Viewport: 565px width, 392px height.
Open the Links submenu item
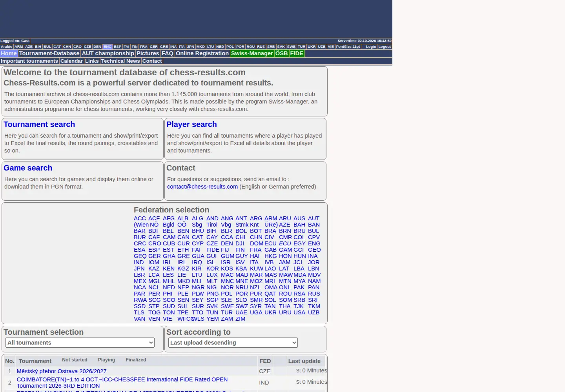coord(92,61)
